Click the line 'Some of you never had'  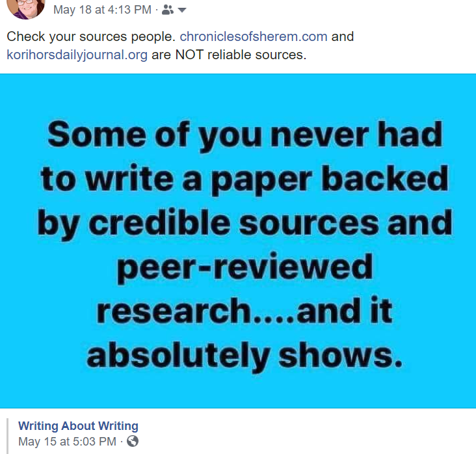pyautogui.click(x=245, y=135)
